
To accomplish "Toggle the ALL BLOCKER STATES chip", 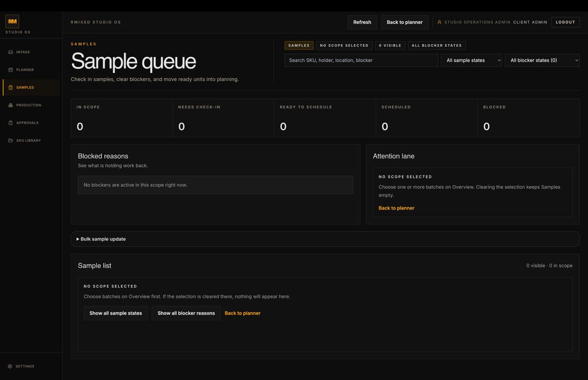I will click(436, 45).
